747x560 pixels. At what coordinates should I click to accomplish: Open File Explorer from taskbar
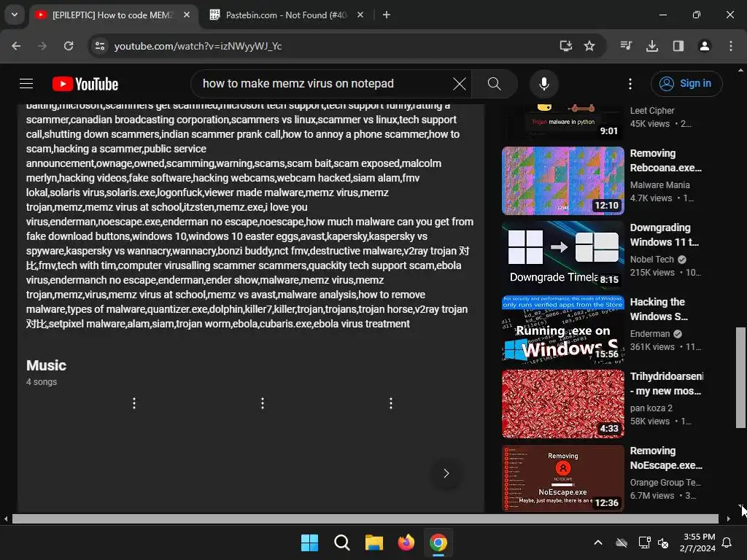coord(374,542)
